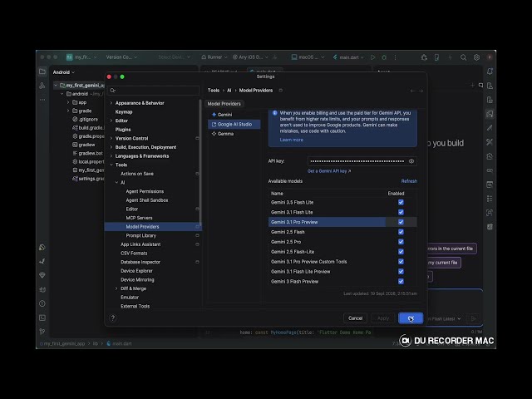Open Prompt Library settings
This screenshot has height=399, width=532.
pyautogui.click(x=141, y=235)
